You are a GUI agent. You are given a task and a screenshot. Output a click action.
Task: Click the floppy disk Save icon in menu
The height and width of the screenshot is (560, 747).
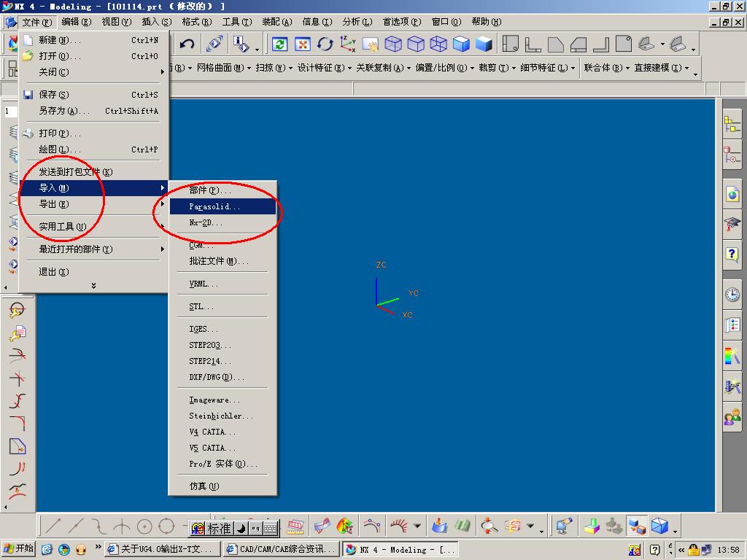coord(28,94)
